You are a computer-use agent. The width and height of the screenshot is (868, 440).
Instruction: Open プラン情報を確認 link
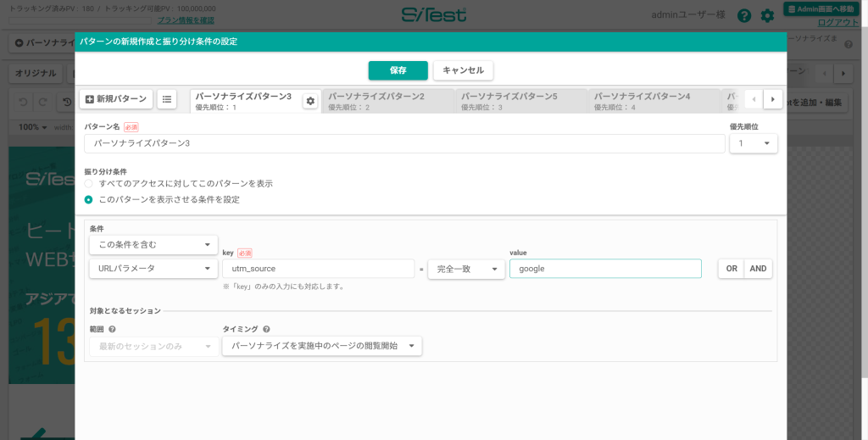[186, 20]
